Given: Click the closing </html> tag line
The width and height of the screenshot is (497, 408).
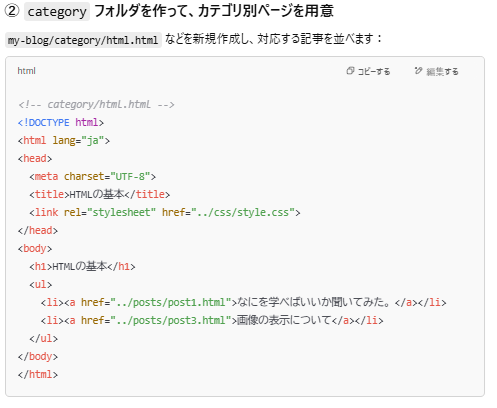Looking at the screenshot, I should click(x=38, y=374).
